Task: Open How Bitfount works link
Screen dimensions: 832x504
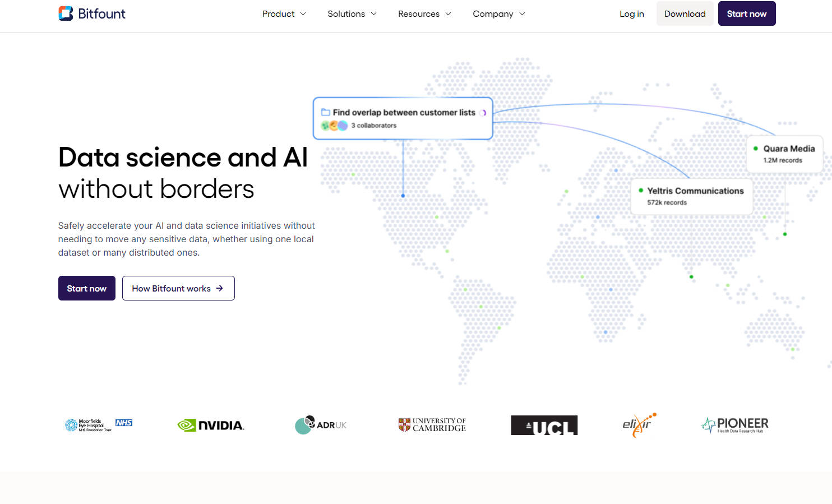Action: 178,288
